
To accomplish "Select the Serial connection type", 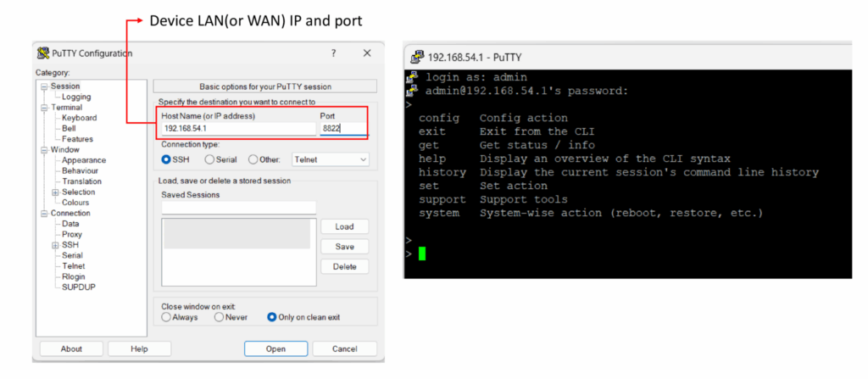I will click(209, 159).
